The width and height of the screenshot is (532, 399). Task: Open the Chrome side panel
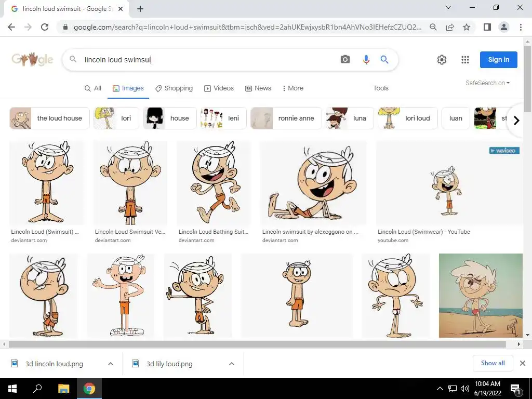487,27
